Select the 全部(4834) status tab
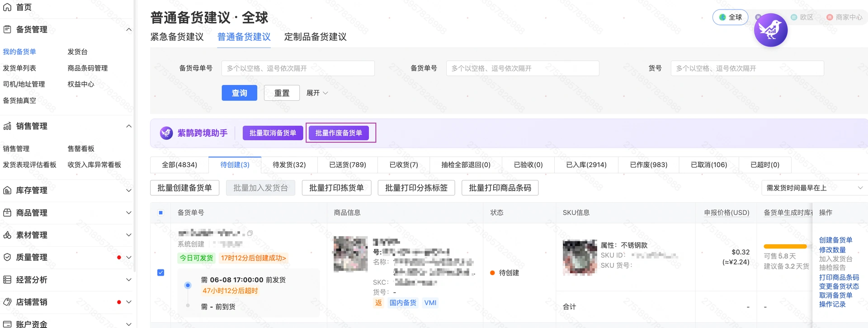 tap(179, 165)
